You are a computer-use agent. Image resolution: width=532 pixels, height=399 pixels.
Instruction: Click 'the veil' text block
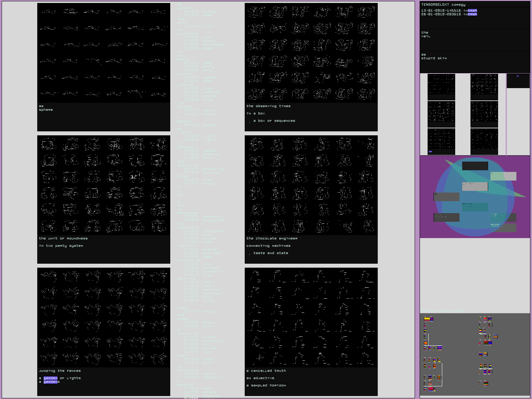426,35
